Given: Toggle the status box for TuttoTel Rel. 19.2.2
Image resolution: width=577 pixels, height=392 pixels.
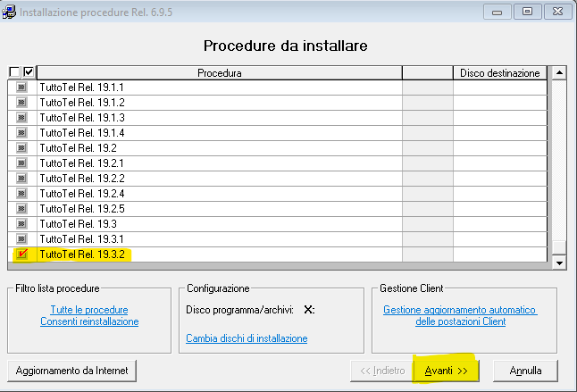Looking at the screenshot, I should pyautogui.click(x=21, y=179).
